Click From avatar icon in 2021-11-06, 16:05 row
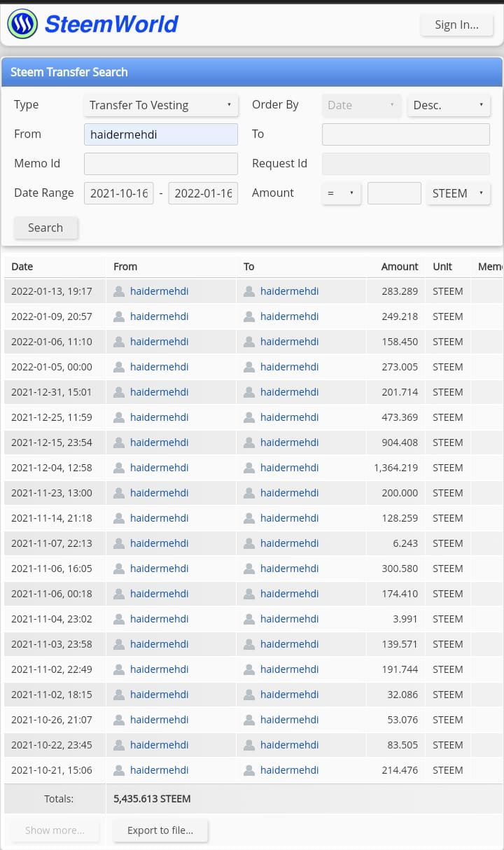Screen dimensions: 504x850 [119, 569]
